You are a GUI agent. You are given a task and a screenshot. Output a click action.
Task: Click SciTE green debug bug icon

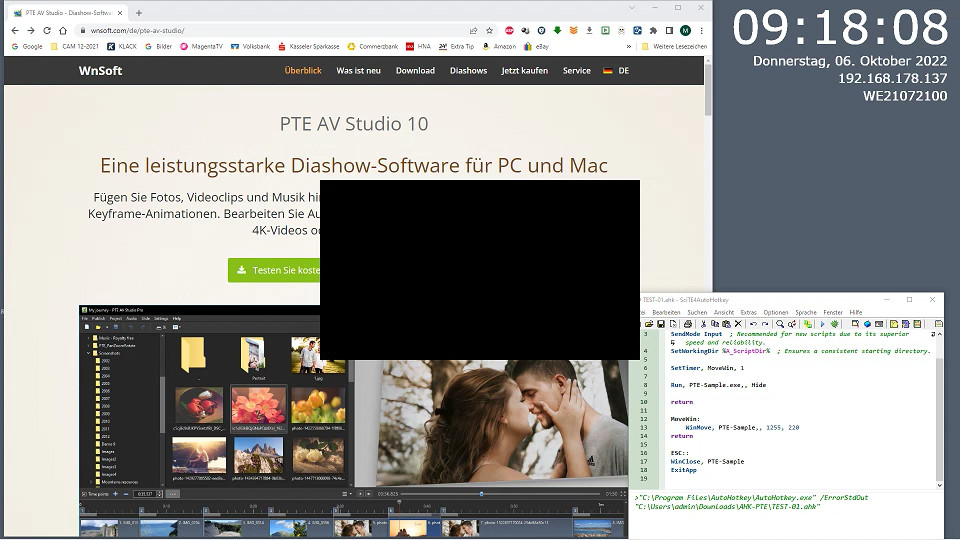834,324
